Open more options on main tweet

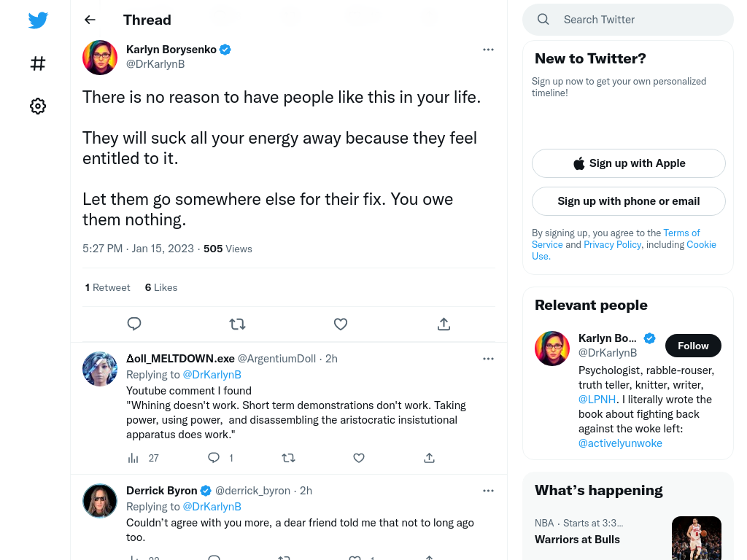(488, 50)
